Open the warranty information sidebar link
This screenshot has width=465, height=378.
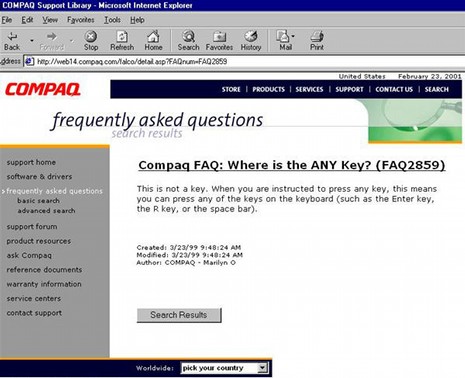pyautogui.click(x=44, y=284)
